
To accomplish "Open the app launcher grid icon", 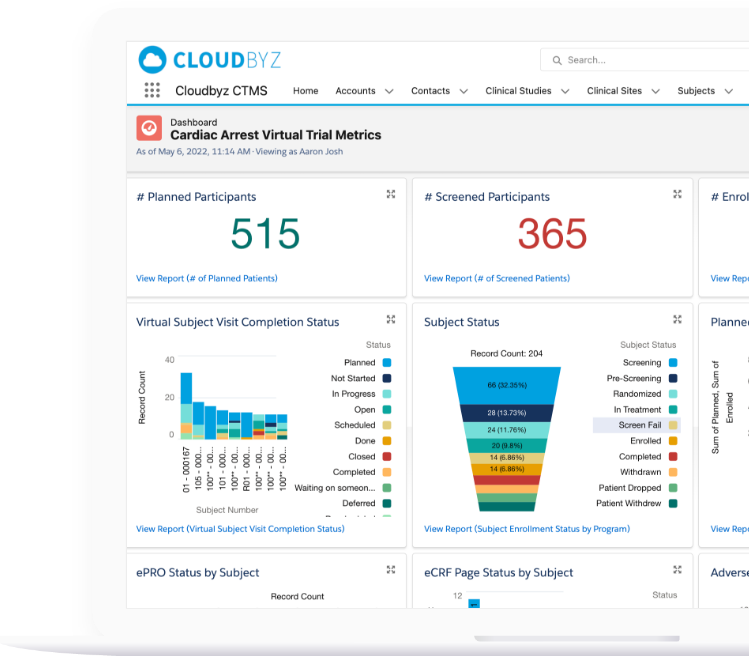I will pyautogui.click(x=152, y=91).
